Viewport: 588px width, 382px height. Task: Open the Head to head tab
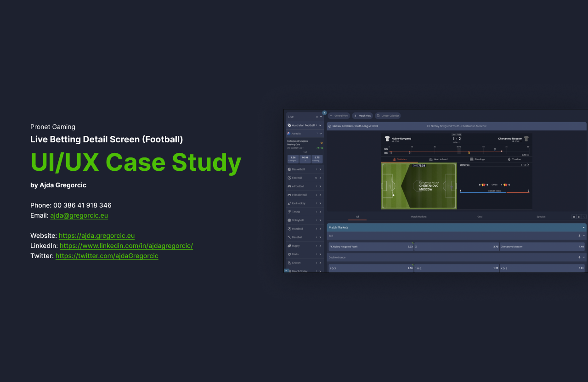[x=438, y=159]
